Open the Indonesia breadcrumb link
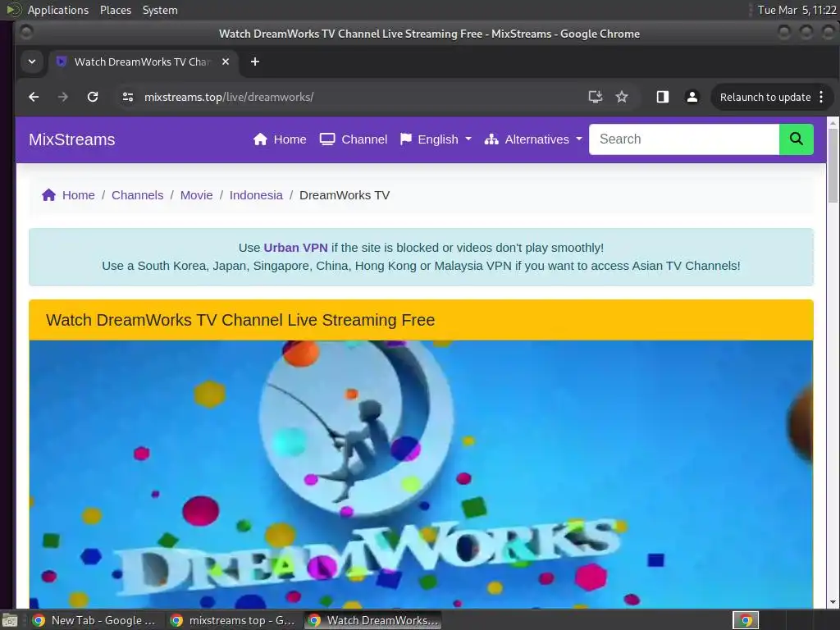840x630 pixels. [256, 195]
